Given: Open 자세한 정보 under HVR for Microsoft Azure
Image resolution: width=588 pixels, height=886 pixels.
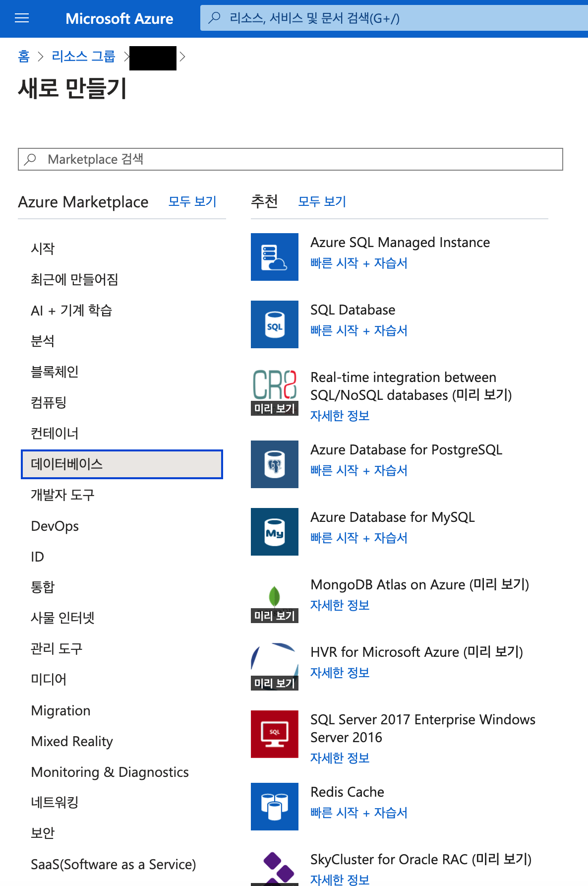Looking at the screenshot, I should 340,673.
